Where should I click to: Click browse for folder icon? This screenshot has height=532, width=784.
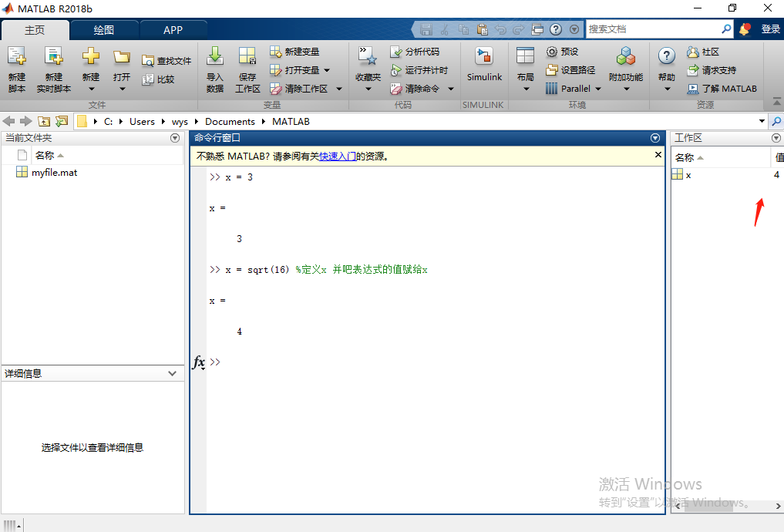coord(62,121)
